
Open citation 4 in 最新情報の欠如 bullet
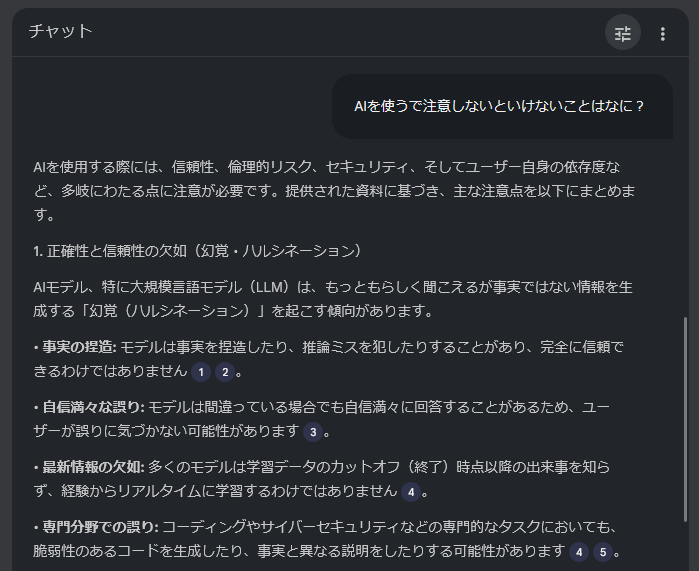[411, 492]
